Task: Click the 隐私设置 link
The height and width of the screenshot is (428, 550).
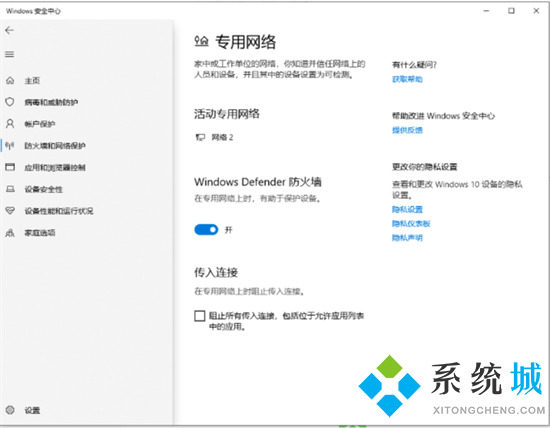Action: [x=407, y=209]
